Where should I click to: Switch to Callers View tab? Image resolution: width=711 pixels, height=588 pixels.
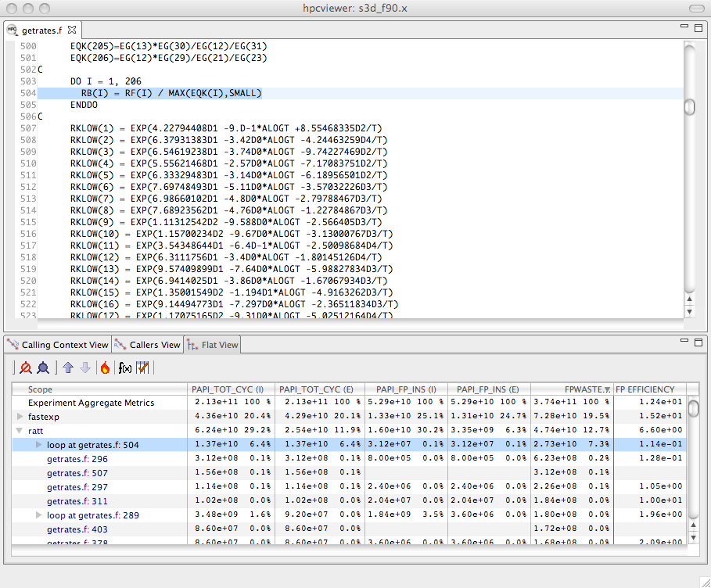pyautogui.click(x=147, y=345)
